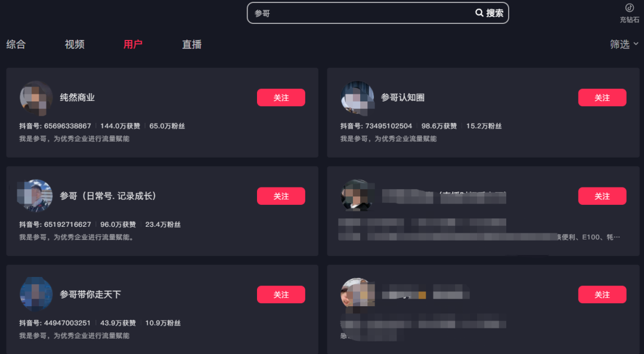The height and width of the screenshot is (354, 644).
Task: Follow 纯然商业 with 关注 button
Action: click(x=281, y=97)
